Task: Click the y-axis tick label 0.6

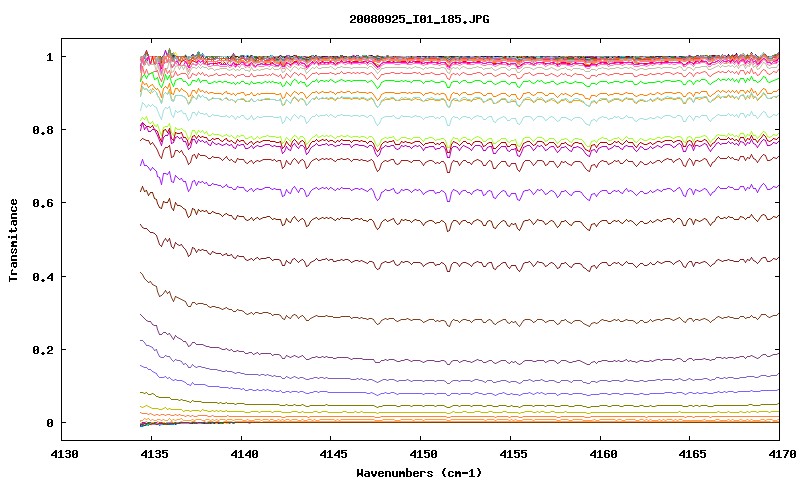Action: click(x=43, y=203)
